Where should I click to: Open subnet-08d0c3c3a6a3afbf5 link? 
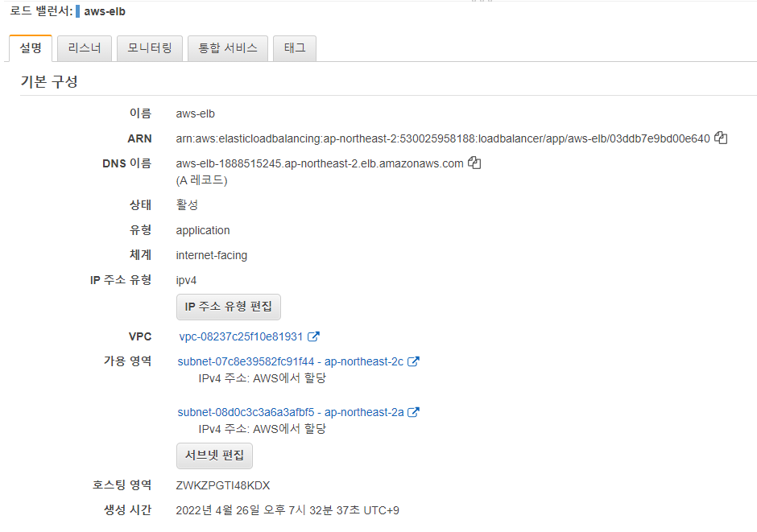click(x=290, y=412)
